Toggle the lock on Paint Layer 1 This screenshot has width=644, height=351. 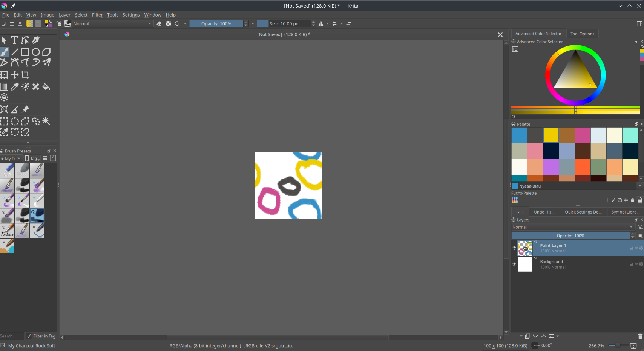631,248
